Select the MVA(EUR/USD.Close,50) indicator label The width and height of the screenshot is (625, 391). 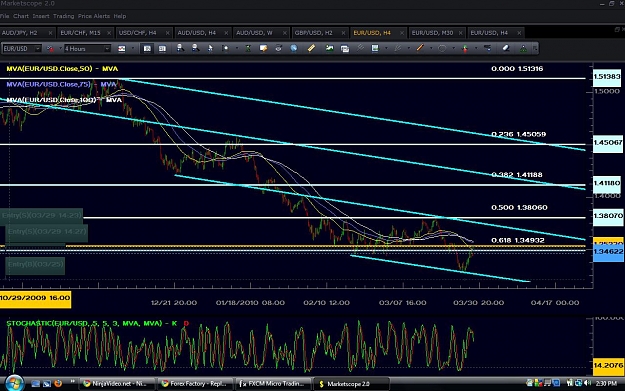62,69
